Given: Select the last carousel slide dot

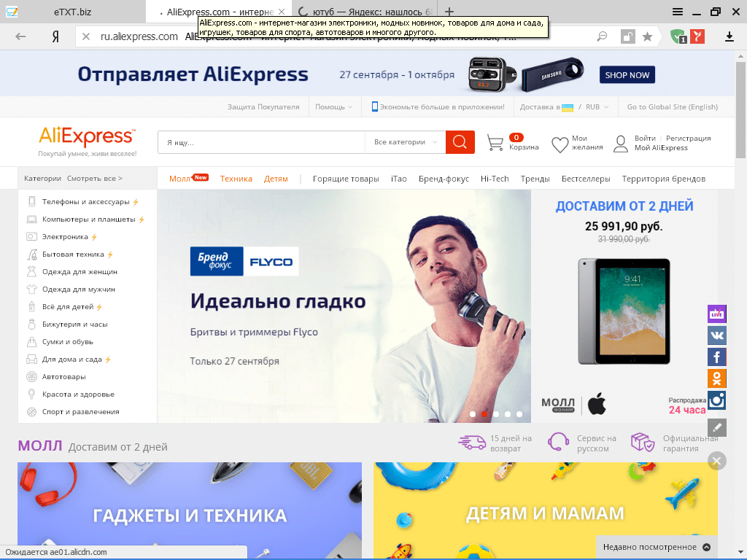Looking at the screenshot, I should [x=519, y=414].
